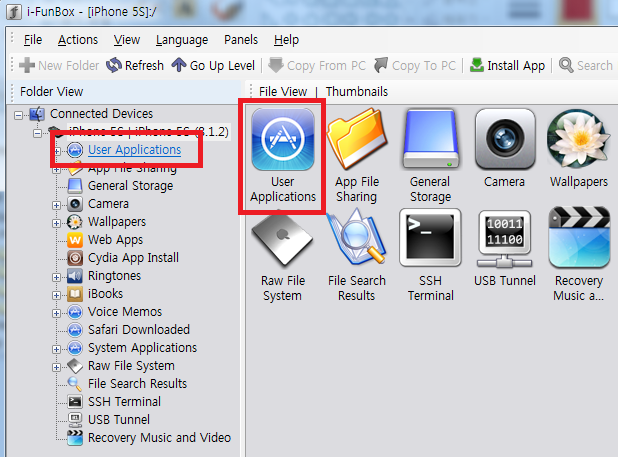Open File Search Results magnifier icon

coord(357,238)
